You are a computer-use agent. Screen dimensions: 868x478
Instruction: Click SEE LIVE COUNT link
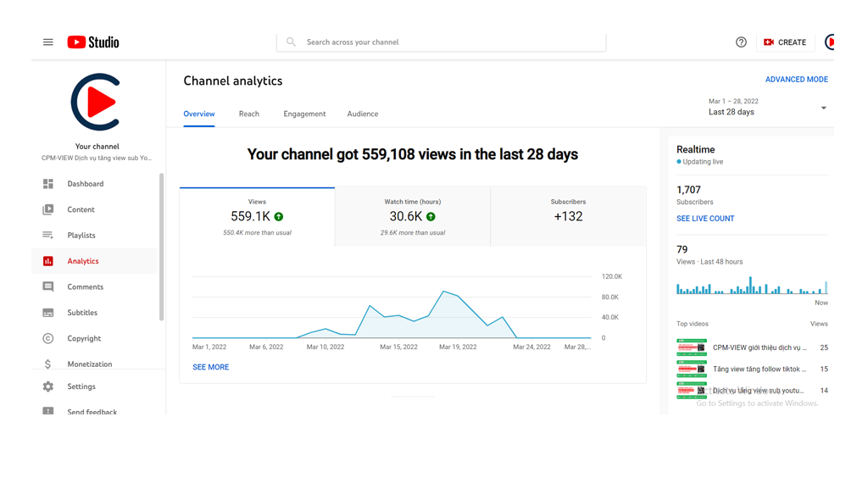pos(705,219)
